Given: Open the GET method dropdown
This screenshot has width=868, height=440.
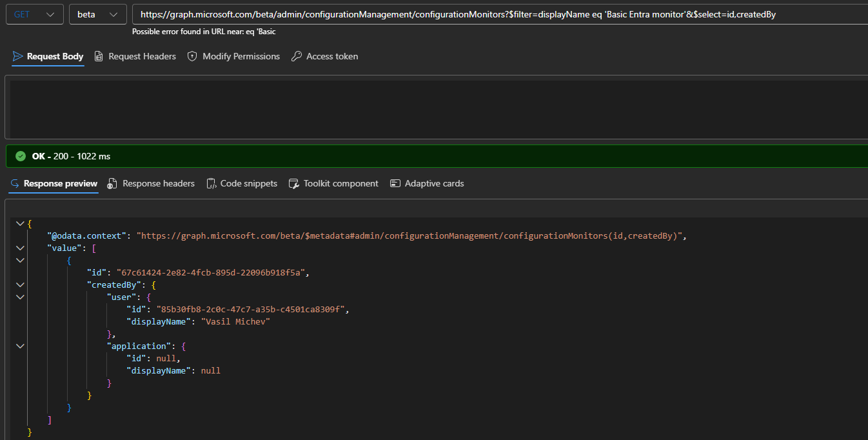Looking at the screenshot, I should pos(34,14).
